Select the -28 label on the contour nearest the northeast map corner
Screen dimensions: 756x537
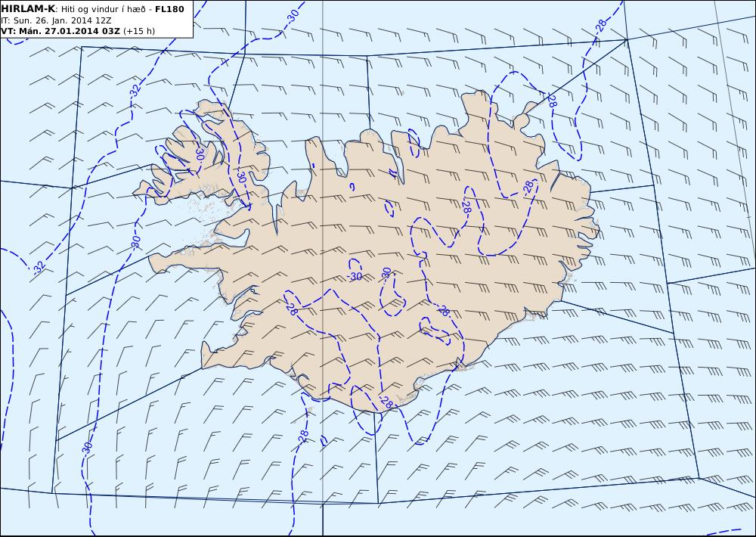point(600,26)
